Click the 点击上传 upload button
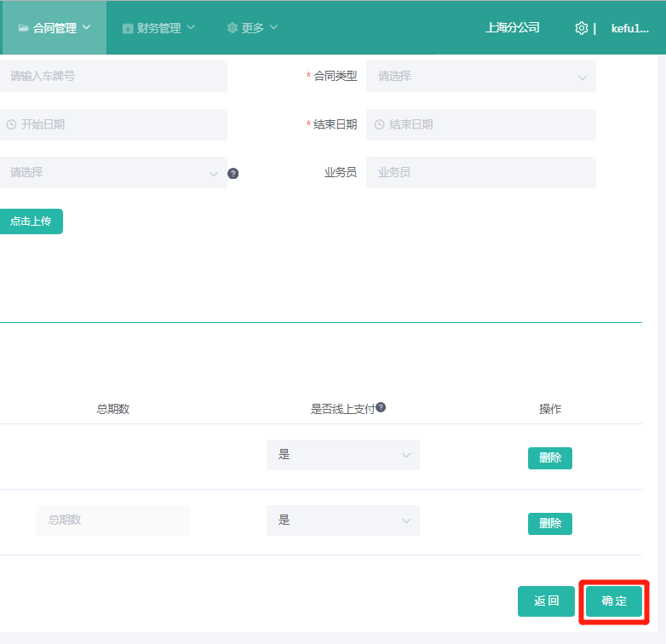 pyautogui.click(x=31, y=221)
